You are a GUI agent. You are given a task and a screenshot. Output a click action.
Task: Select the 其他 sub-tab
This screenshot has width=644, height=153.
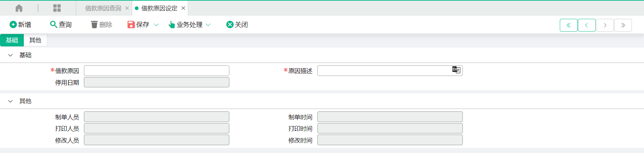click(35, 40)
